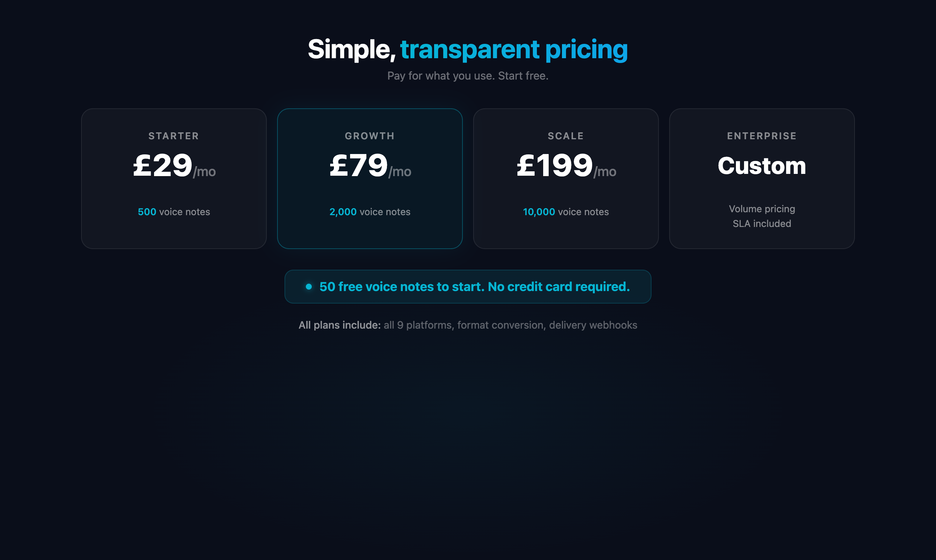Click the £199 per month price
Image resolution: width=936 pixels, height=560 pixels.
click(x=566, y=167)
